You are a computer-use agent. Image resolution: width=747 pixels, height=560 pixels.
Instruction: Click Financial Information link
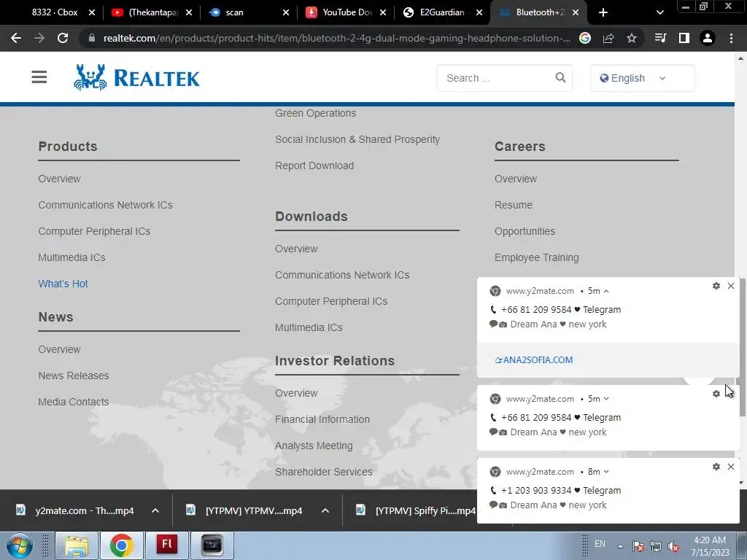(x=322, y=419)
